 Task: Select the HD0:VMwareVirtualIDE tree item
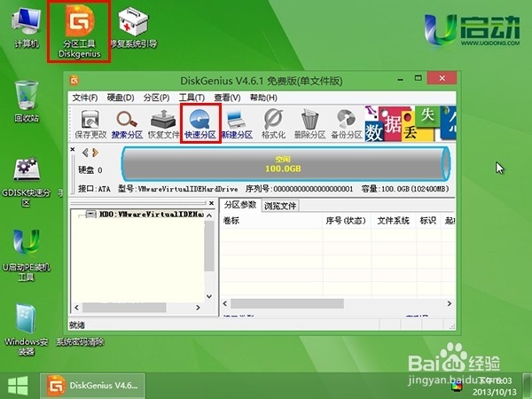coord(151,214)
